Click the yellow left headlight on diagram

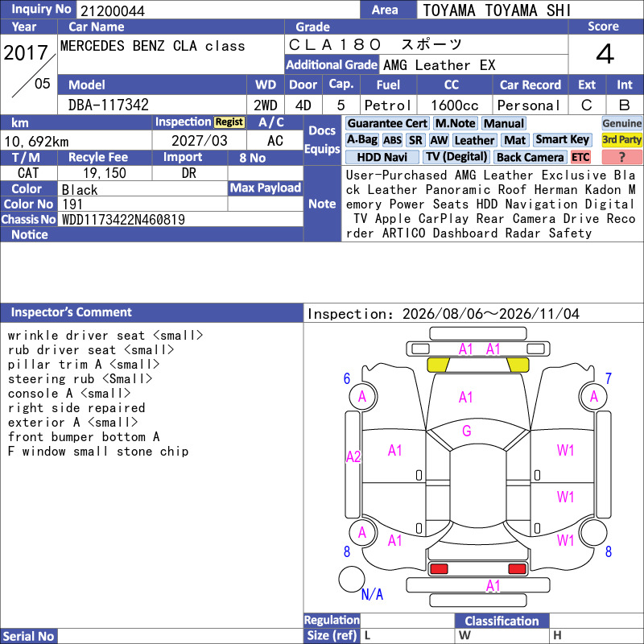click(x=438, y=365)
